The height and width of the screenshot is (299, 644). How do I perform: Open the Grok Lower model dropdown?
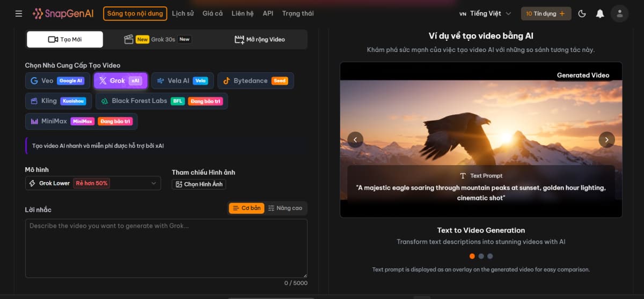tap(93, 183)
